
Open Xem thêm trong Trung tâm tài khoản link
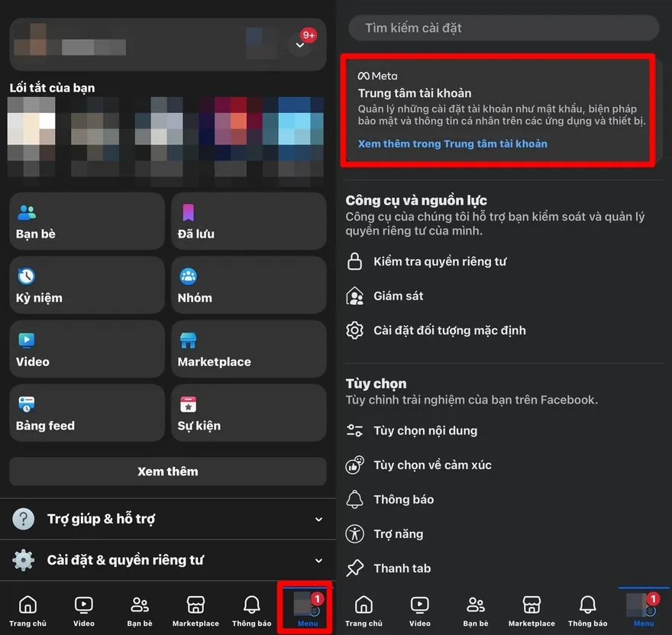(451, 144)
